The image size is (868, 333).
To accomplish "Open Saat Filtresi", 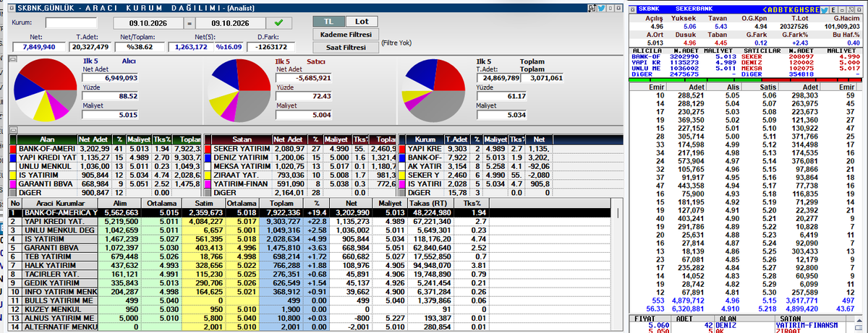I will 345,48.
